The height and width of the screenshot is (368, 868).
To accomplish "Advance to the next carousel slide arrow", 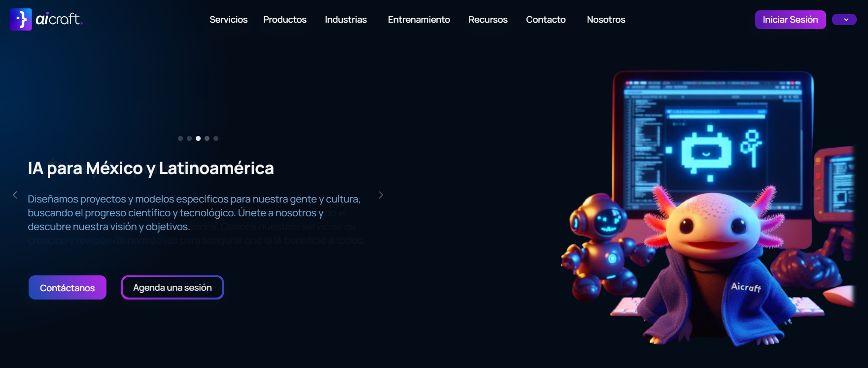I will (x=381, y=195).
